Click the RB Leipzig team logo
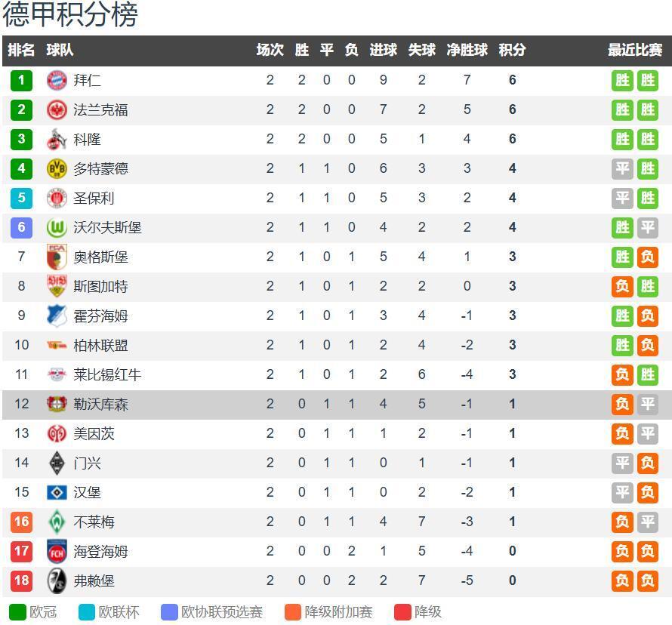Screen dimensions: 672x625 57,374
